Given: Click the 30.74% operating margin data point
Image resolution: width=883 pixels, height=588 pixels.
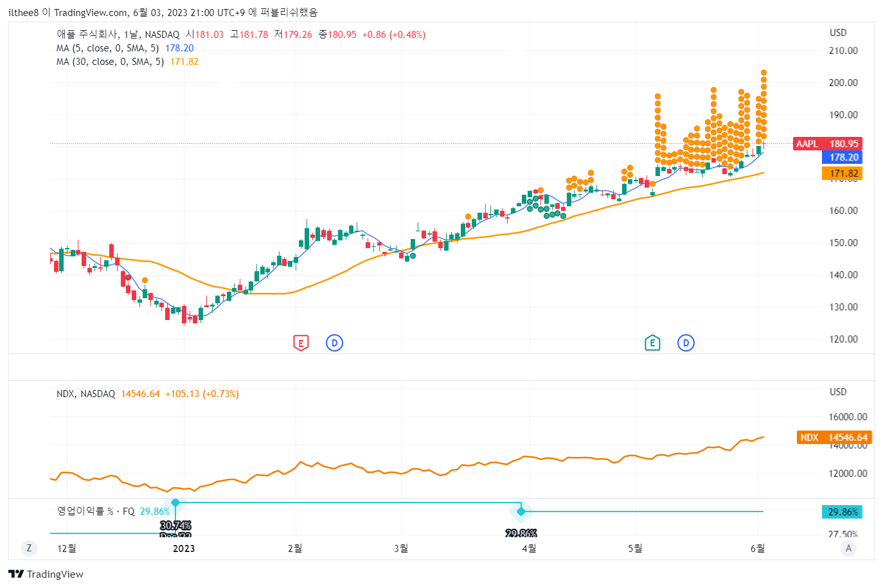Looking at the screenshot, I should (175, 503).
